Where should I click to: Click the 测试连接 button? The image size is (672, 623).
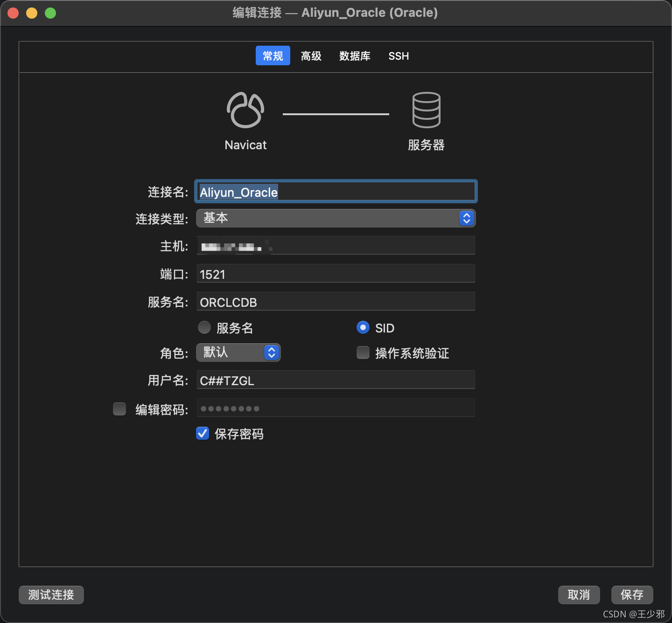pyautogui.click(x=51, y=595)
